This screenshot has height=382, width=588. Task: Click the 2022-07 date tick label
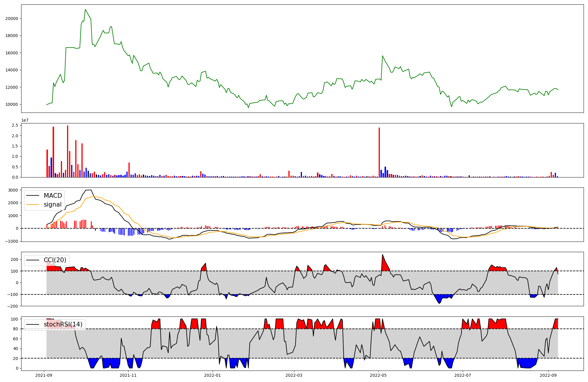pyautogui.click(x=462, y=375)
